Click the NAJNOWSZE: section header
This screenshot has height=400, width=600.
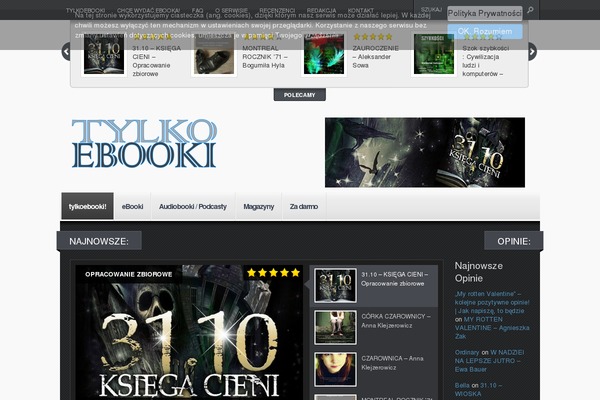click(x=99, y=241)
